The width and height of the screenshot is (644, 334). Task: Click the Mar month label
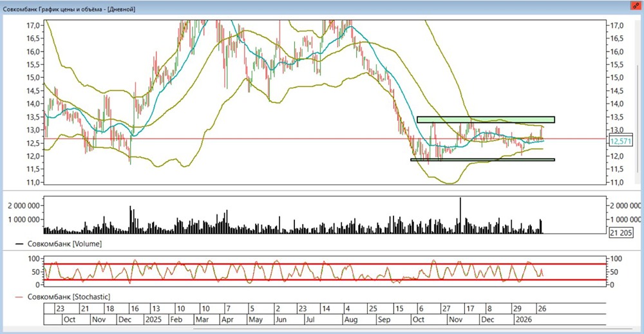point(202,319)
